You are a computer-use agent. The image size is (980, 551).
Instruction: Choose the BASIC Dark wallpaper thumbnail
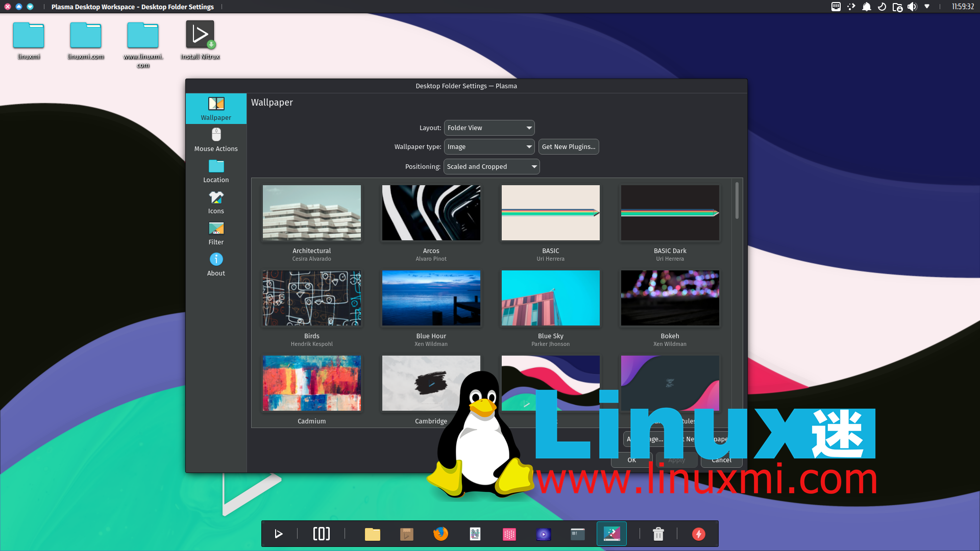670,213
